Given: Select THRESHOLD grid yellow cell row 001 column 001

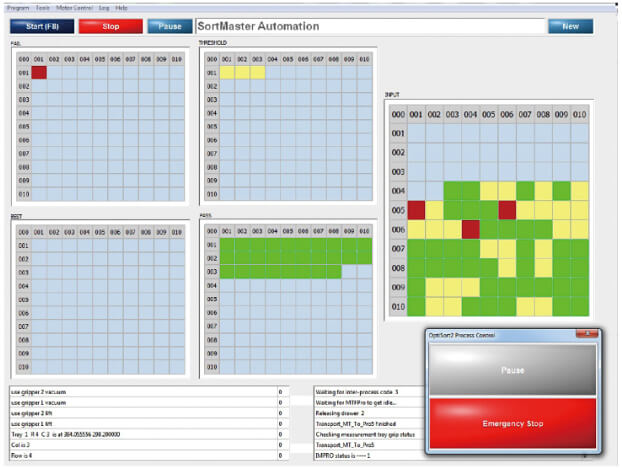Looking at the screenshot, I should (x=227, y=73).
